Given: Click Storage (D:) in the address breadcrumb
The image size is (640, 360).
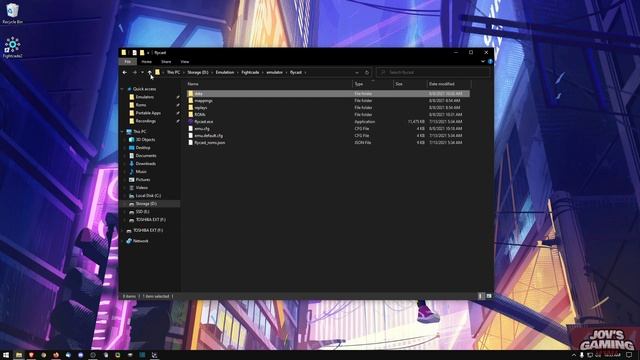Looking at the screenshot, I should tap(198, 73).
